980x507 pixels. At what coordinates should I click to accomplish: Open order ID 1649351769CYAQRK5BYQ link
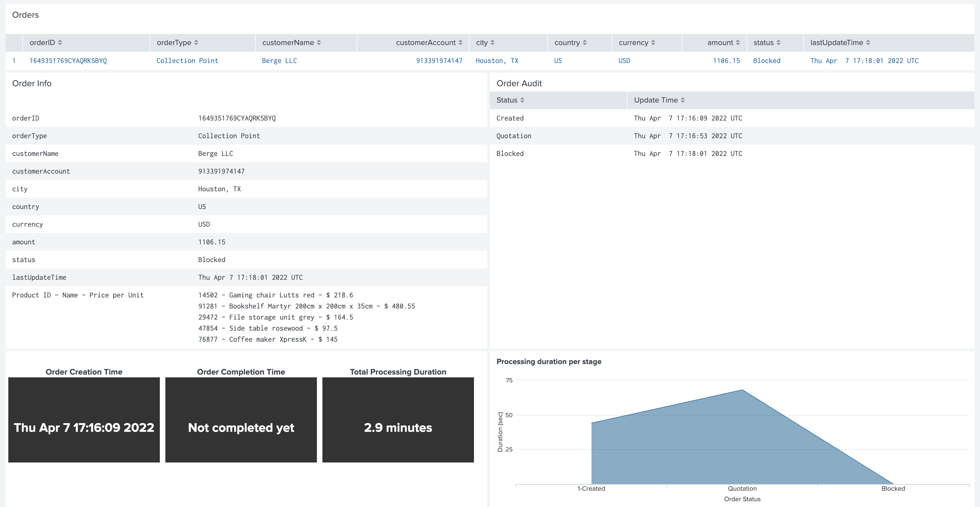[68, 61]
